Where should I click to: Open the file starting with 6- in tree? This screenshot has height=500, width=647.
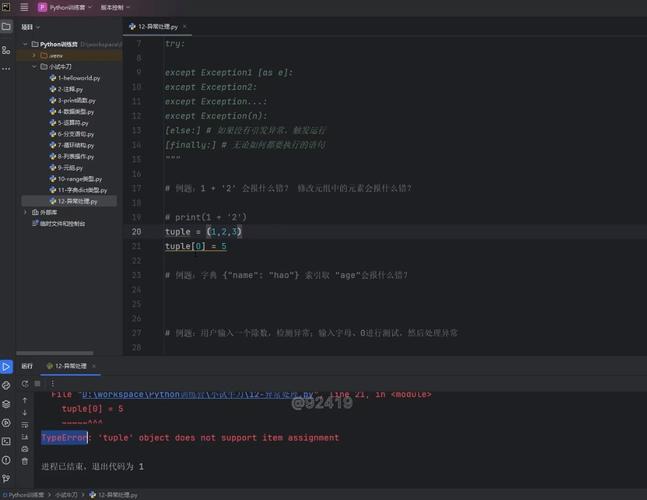pos(72,134)
